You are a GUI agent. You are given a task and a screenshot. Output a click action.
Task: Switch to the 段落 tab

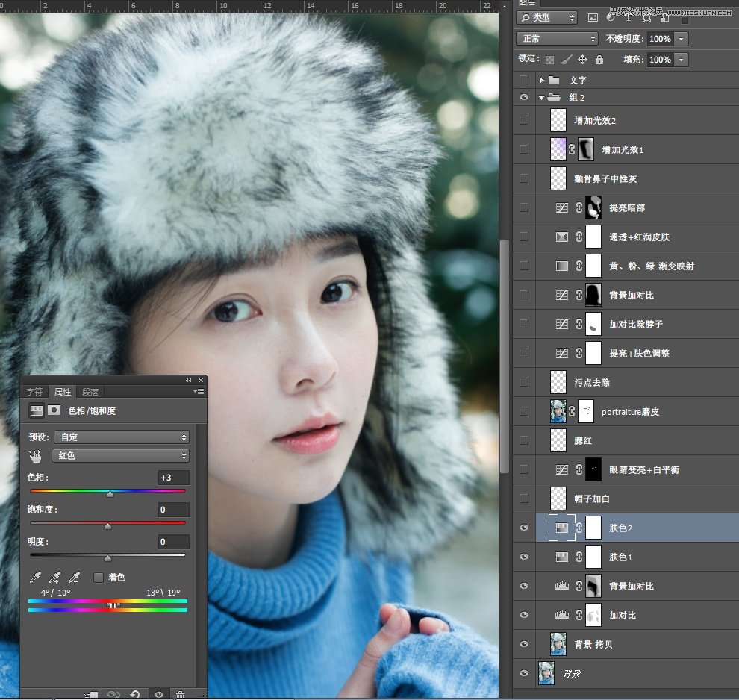[90, 392]
